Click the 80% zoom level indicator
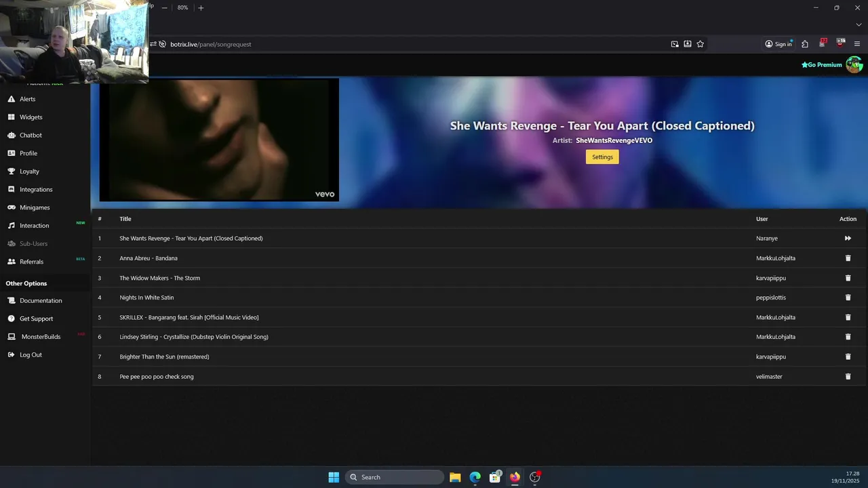This screenshot has width=868, height=488. 182,8
